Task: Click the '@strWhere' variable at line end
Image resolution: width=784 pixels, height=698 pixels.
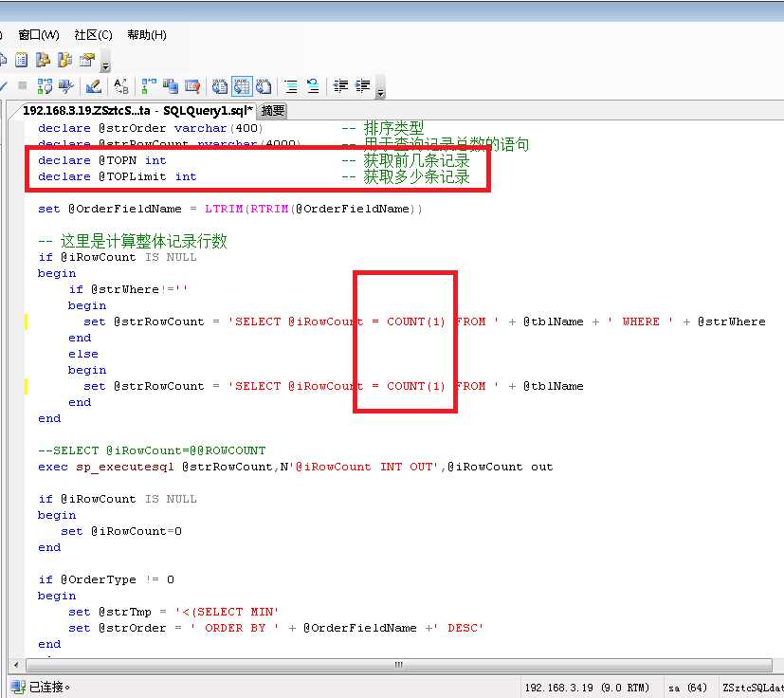Action: coord(732,321)
